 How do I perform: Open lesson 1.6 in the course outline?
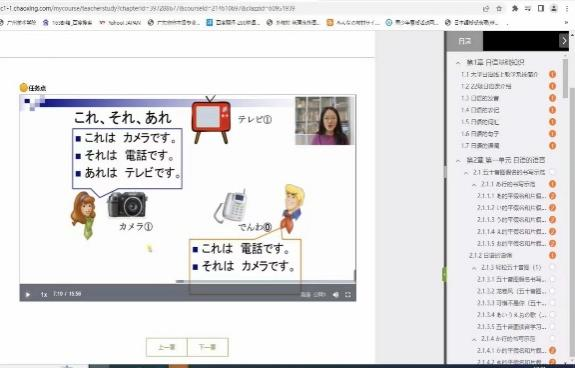480,134
